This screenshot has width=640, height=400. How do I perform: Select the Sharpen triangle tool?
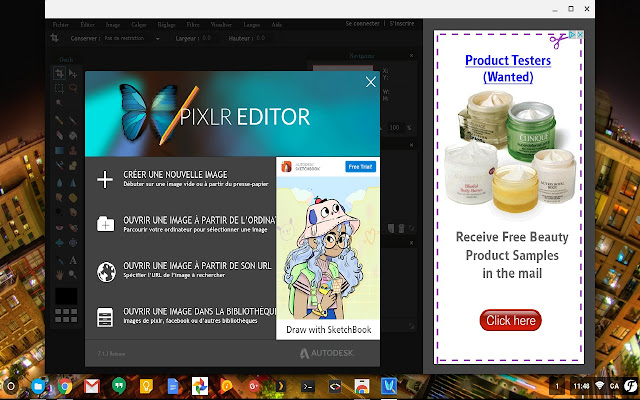point(73,183)
